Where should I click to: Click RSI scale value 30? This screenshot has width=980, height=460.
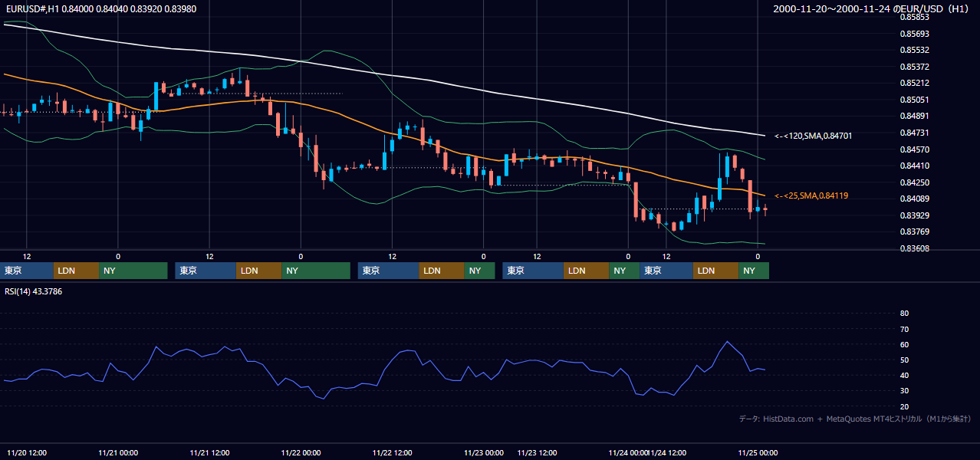(904, 391)
